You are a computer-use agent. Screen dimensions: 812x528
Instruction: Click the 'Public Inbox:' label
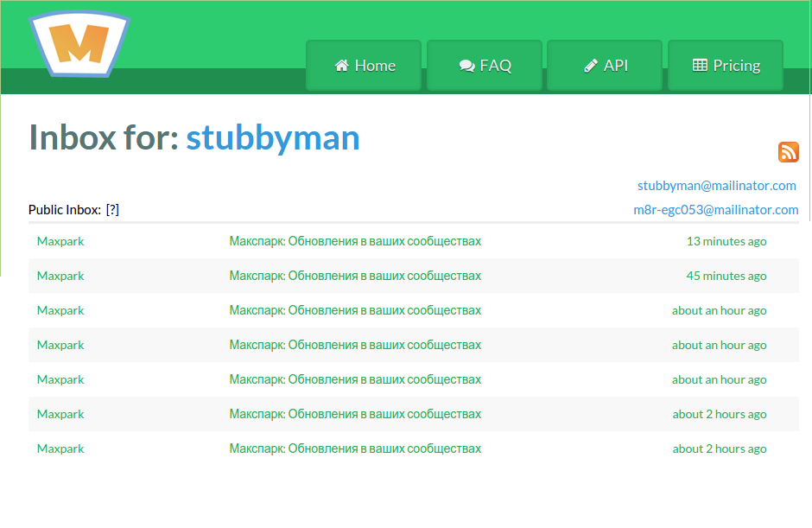(65, 210)
